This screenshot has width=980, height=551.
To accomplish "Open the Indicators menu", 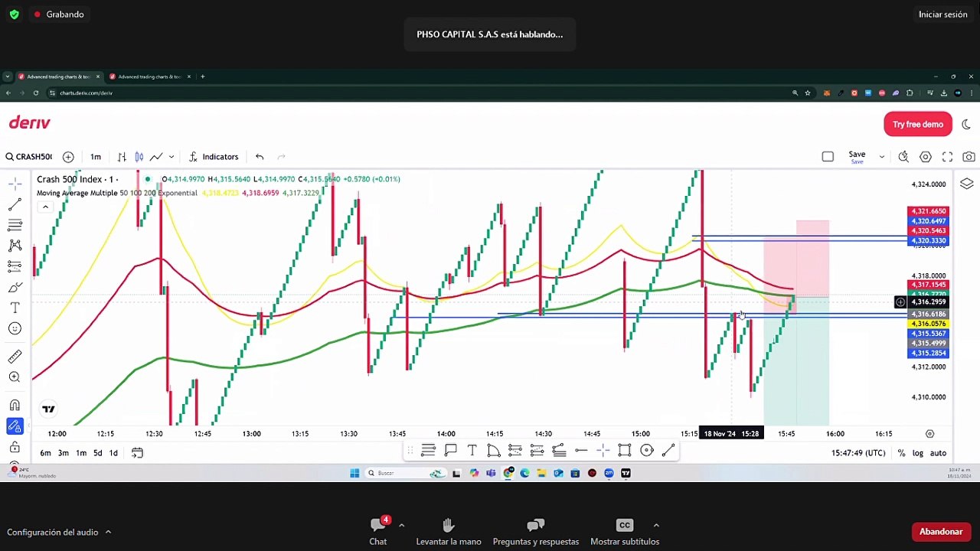I will coord(214,157).
